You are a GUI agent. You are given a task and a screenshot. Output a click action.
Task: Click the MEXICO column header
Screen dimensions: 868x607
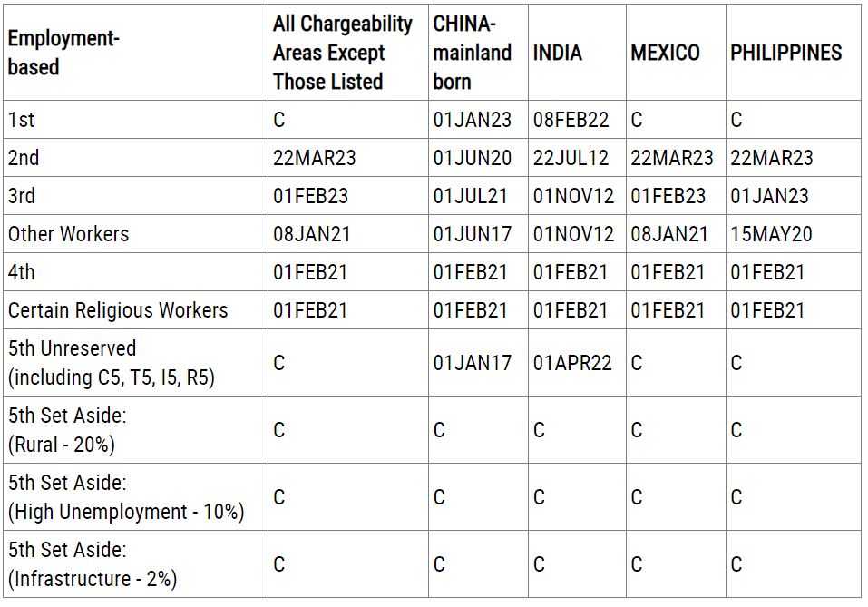click(x=665, y=53)
